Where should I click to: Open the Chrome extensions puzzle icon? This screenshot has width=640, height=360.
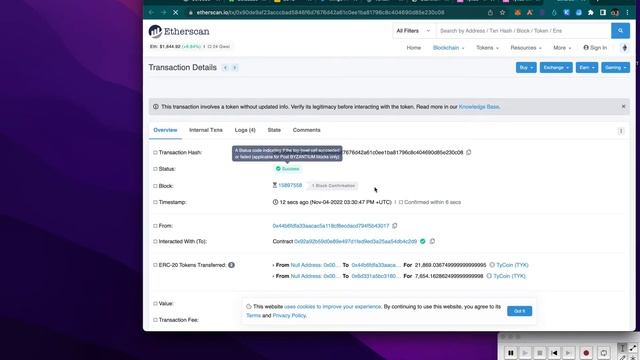591,13
